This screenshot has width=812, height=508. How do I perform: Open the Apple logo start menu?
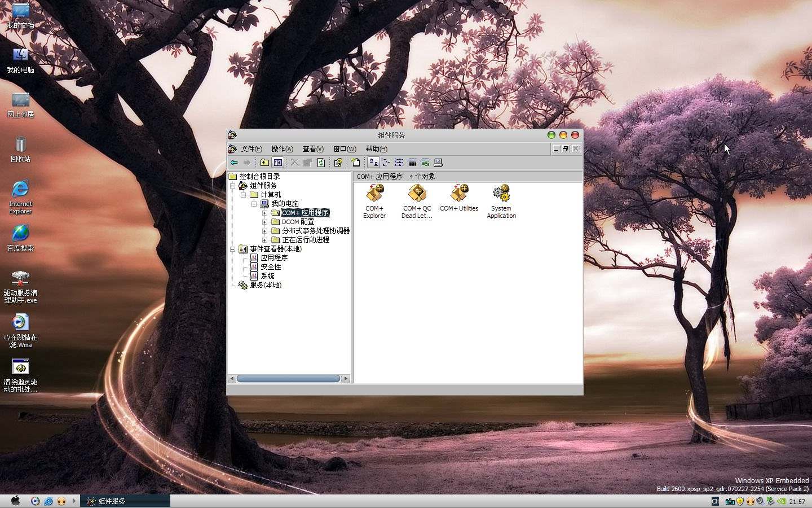pyautogui.click(x=16, y=501)
